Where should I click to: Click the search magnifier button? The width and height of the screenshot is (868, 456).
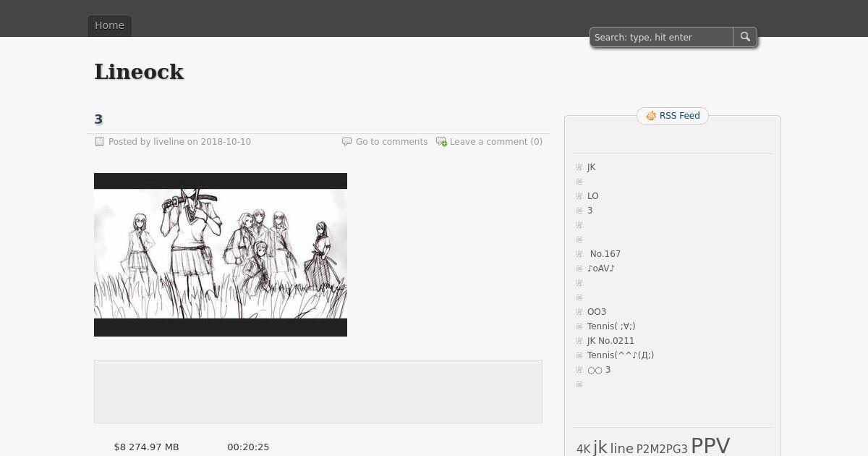point(745,37)
